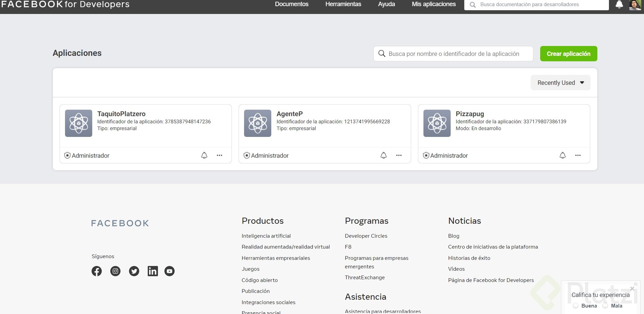Open Developer Circles link
The width and height of the screenshot is (644, 314).
366,236
